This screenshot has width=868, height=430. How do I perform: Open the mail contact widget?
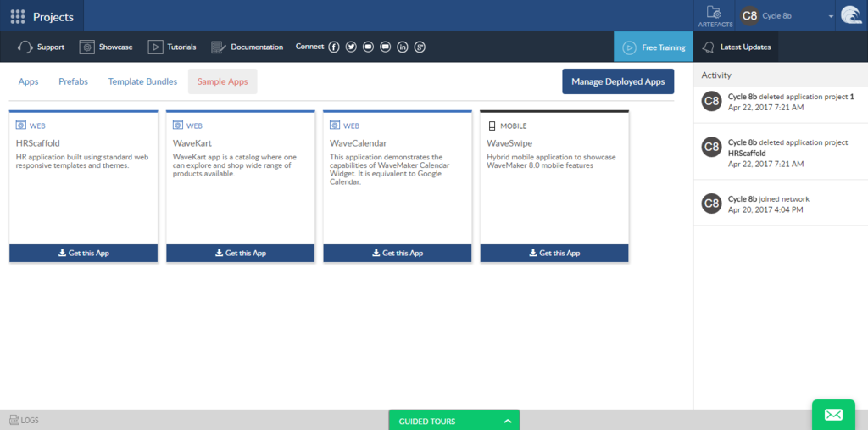833,415
